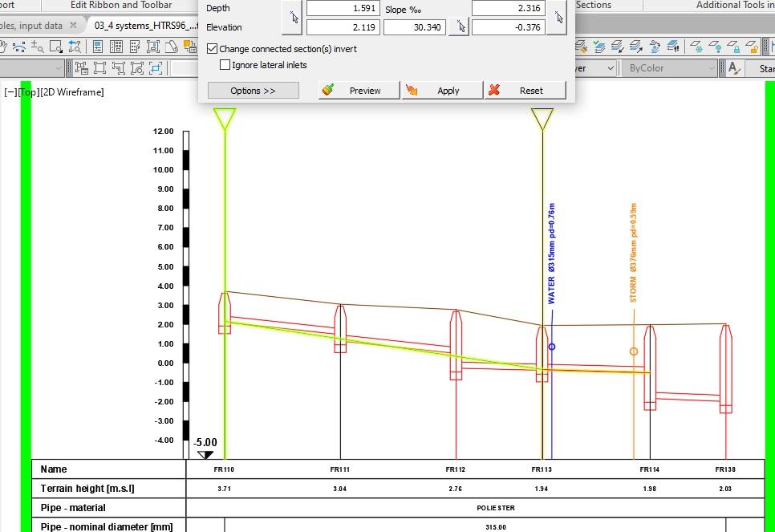Edit the start Depth field 1.591
The image size is (775, 532).
343,8
